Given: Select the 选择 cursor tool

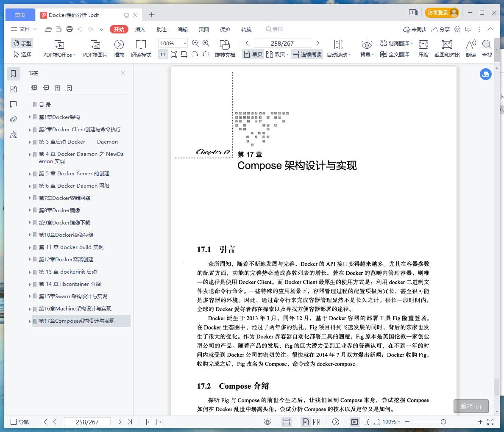Looking at the screenshot, I should 22,54.
